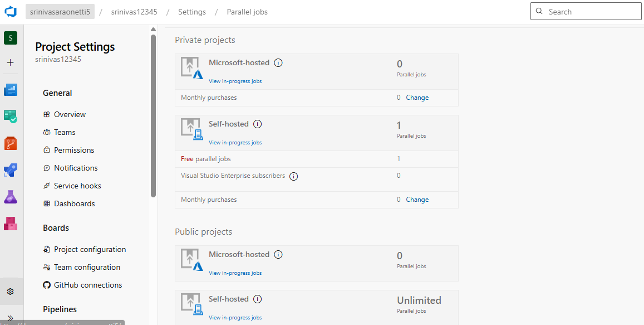
Task: Open Service hooks settings
Action: pyautogui.click(x=77, y=186)
